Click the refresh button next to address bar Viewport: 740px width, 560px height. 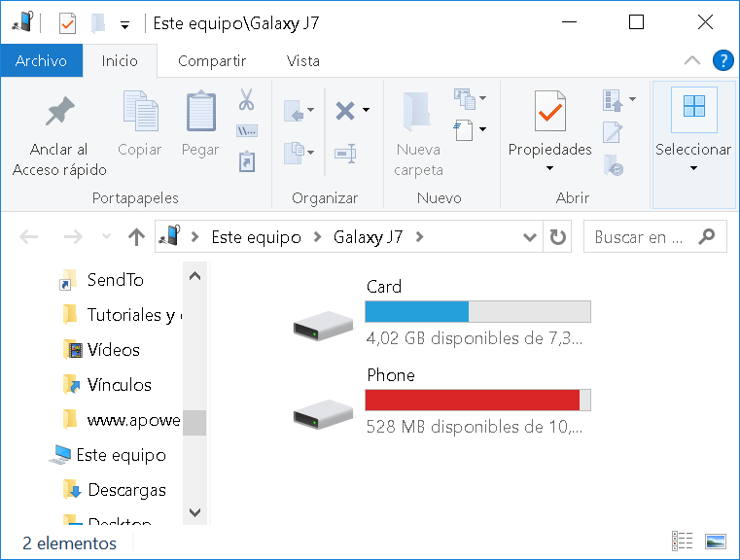click(557, 237)
